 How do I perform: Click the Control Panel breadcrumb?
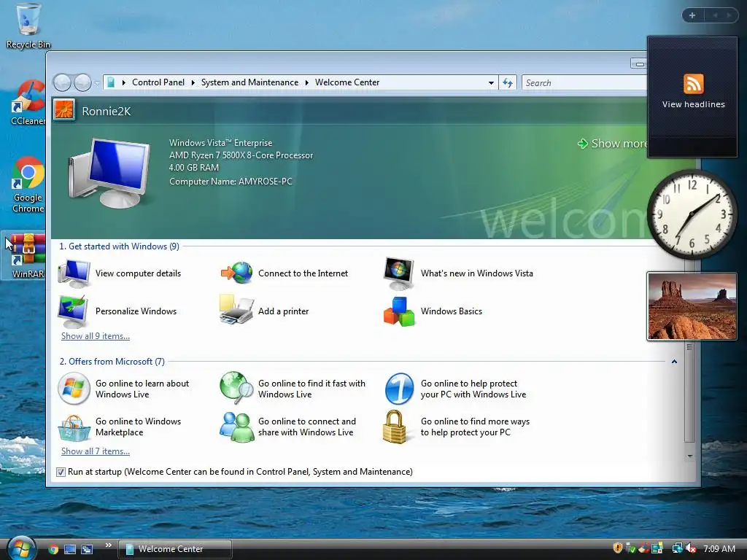(x=158, y=82)
